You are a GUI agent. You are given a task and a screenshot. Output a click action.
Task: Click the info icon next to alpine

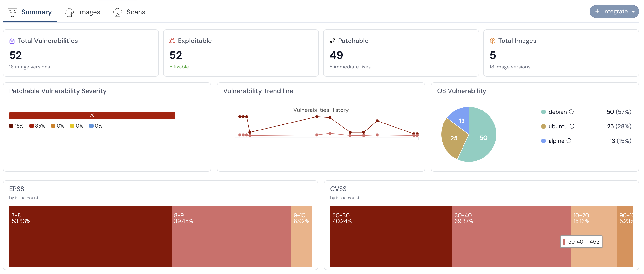(x=569, y=141)
